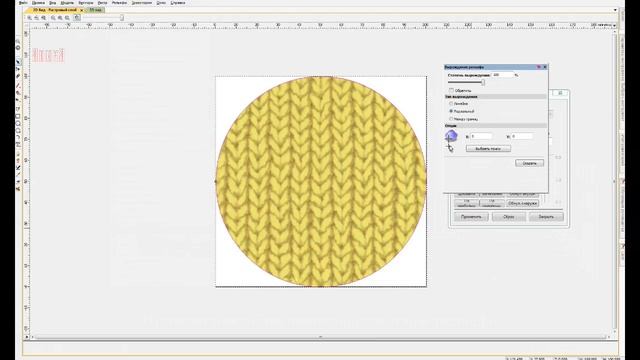
Task: Open the Файл menu
Action: tap(23, 2)
